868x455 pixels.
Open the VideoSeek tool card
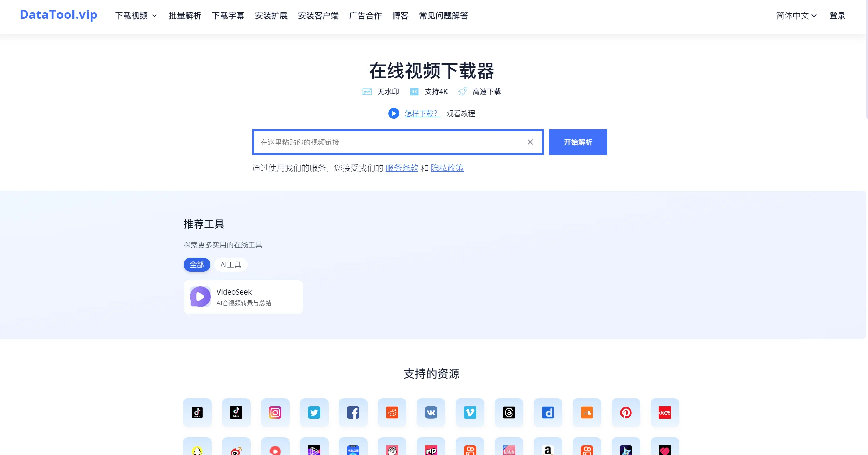pyautogui.click(x=243, y=297)
